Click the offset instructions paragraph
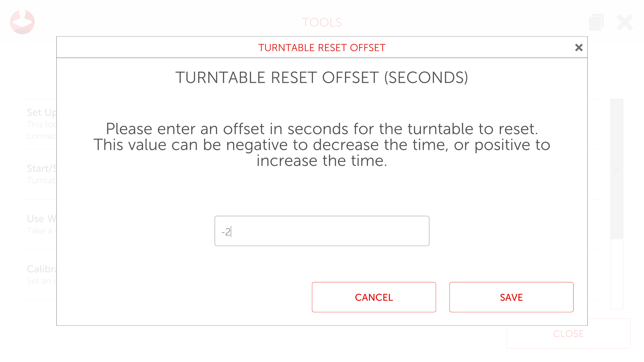The height and width of the screenshot is (362, 644). [322, 145]
